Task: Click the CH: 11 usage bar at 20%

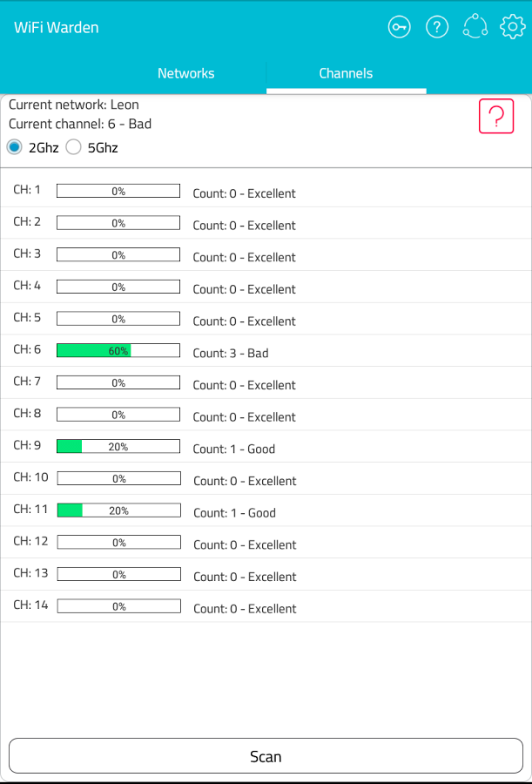Action: click(x=119, y=510)
